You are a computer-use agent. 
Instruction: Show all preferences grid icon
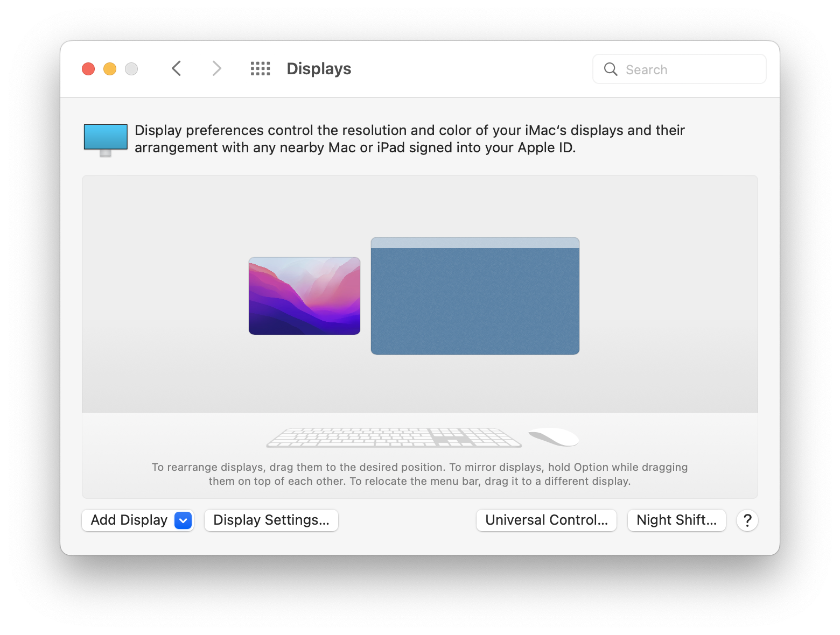click(261, 69)
